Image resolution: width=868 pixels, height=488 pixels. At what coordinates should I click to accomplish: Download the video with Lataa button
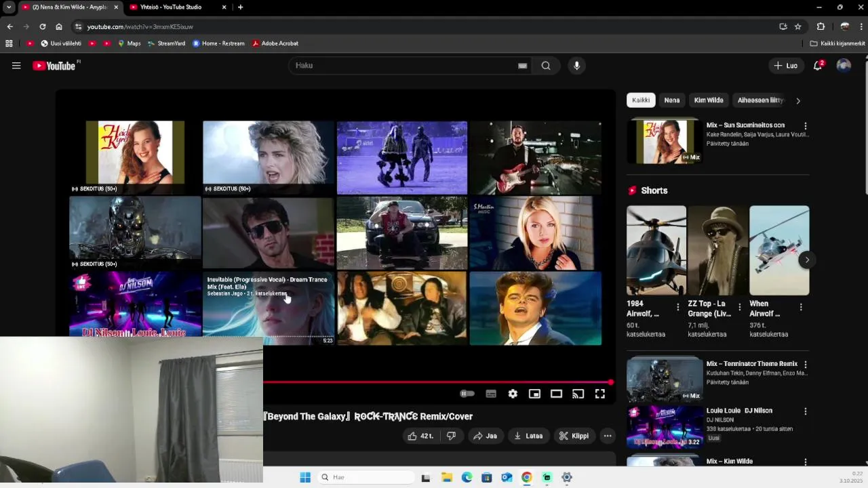click(x=528, y=436)
